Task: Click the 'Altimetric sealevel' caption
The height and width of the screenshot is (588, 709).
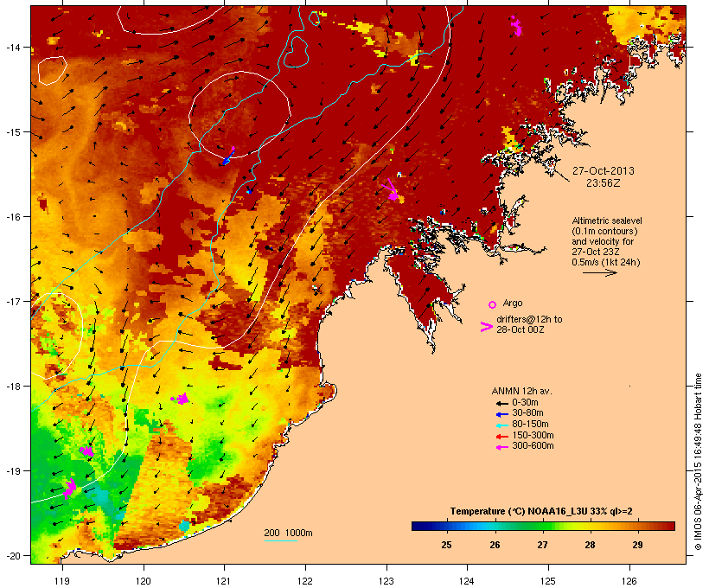Action: click(607, 220)
